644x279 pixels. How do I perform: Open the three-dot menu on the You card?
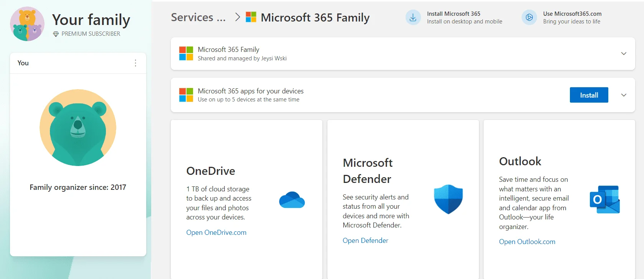(x=135, y=63)
